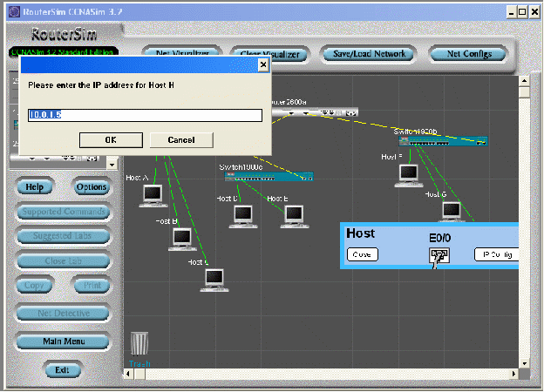Click the Host A computer icon
Screen dimensions: 544x392
153,196
